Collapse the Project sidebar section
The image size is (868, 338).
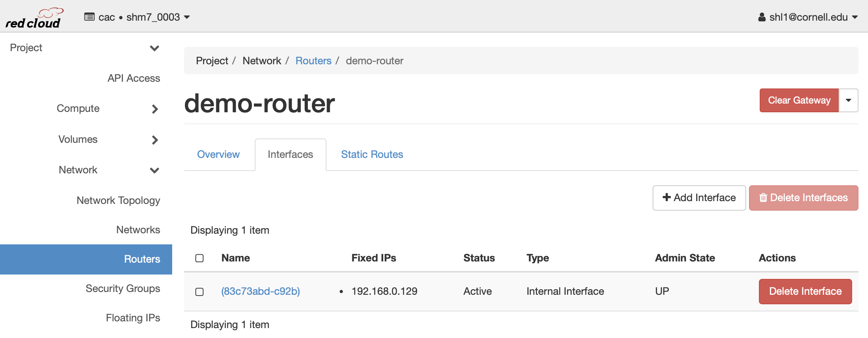tap(154, 48)
